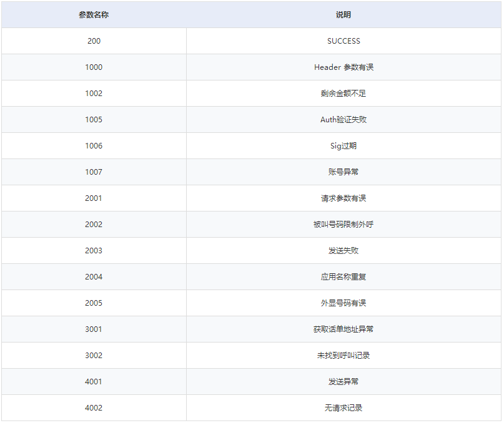Click the Sig过期 description cell
The height and width of the screenshot is (423, 504).
click(343, 146)
